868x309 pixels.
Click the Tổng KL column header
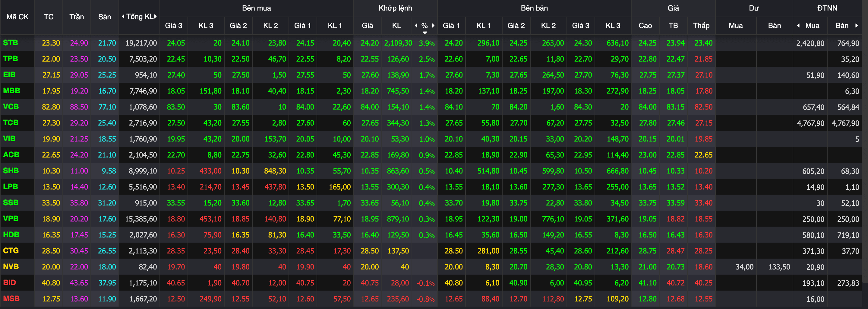[140, 17]
